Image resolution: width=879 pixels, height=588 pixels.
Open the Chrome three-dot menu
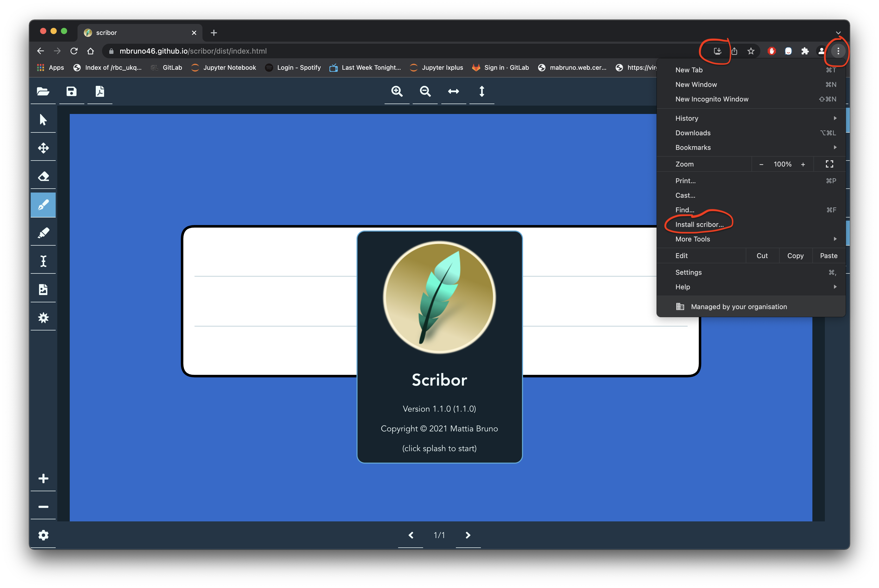pos(838,51)
